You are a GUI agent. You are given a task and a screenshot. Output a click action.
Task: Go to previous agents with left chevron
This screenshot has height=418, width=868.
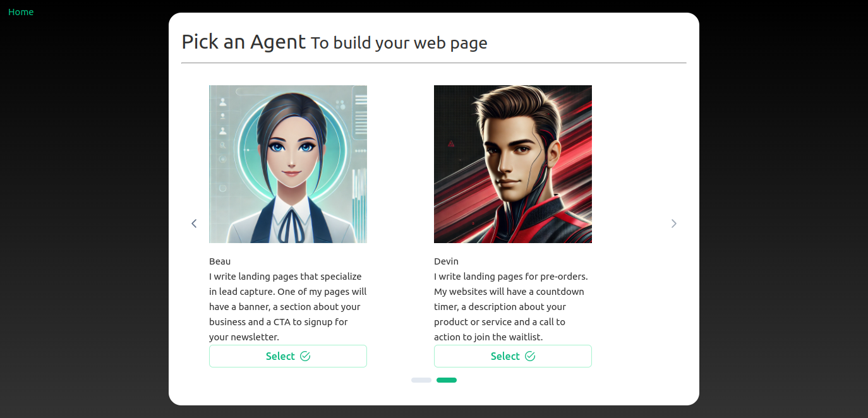tap(194, 224)
